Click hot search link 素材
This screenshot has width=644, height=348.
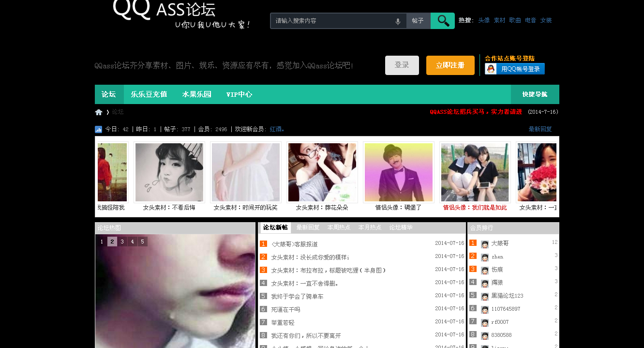499,20
